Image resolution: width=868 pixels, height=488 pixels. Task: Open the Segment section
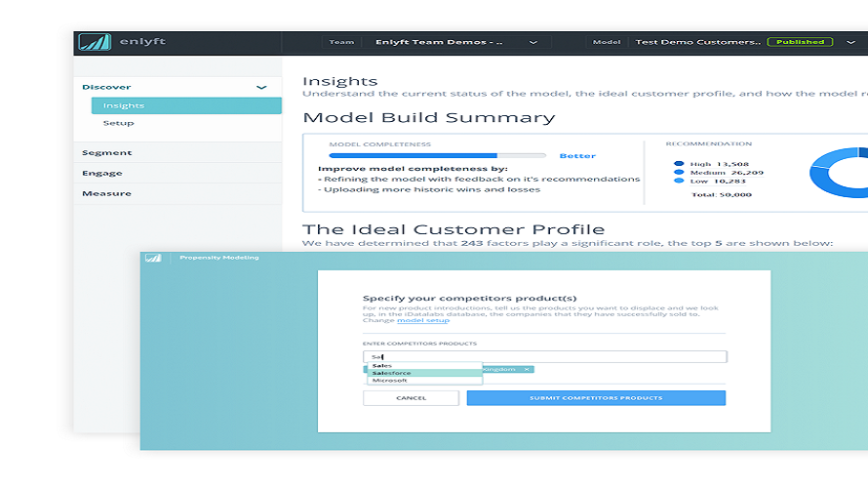(107, 152)
